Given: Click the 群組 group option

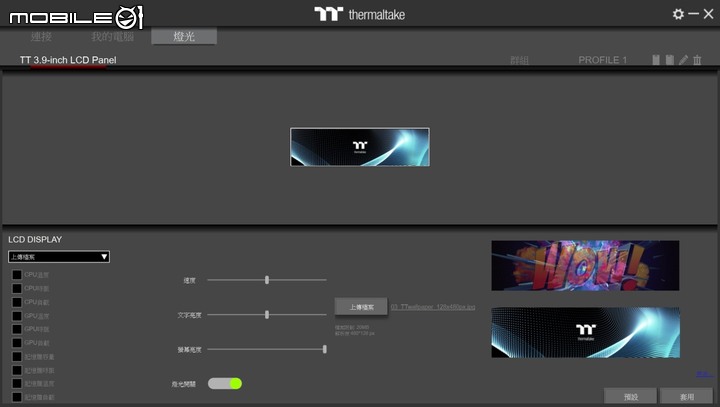Looking at the screenshot, I should (519, 60).
